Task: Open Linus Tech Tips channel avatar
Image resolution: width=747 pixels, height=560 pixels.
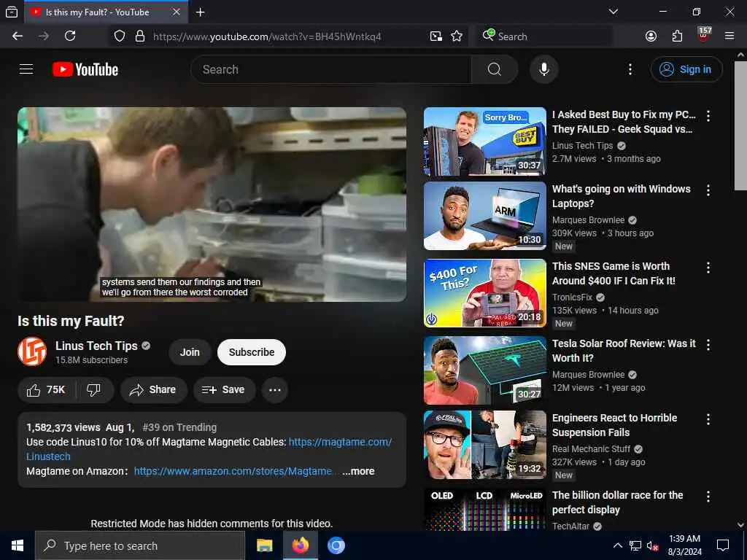Action: (32, 352)
